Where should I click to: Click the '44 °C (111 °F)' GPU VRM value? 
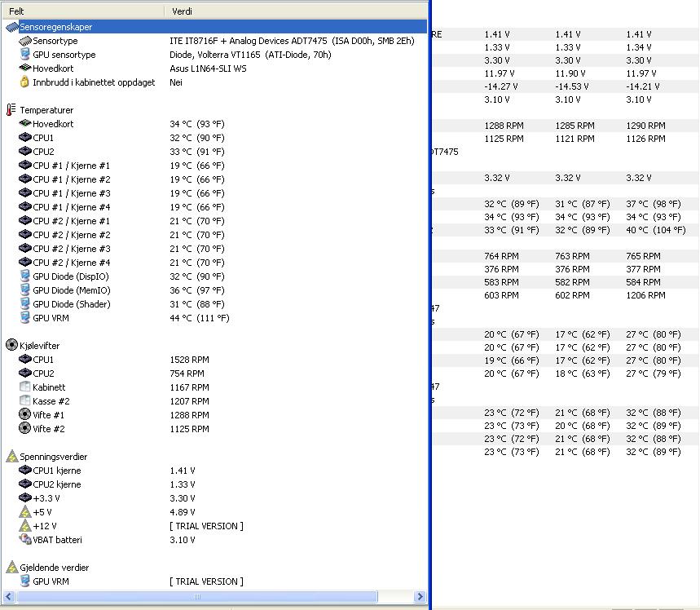pos(200,318)
